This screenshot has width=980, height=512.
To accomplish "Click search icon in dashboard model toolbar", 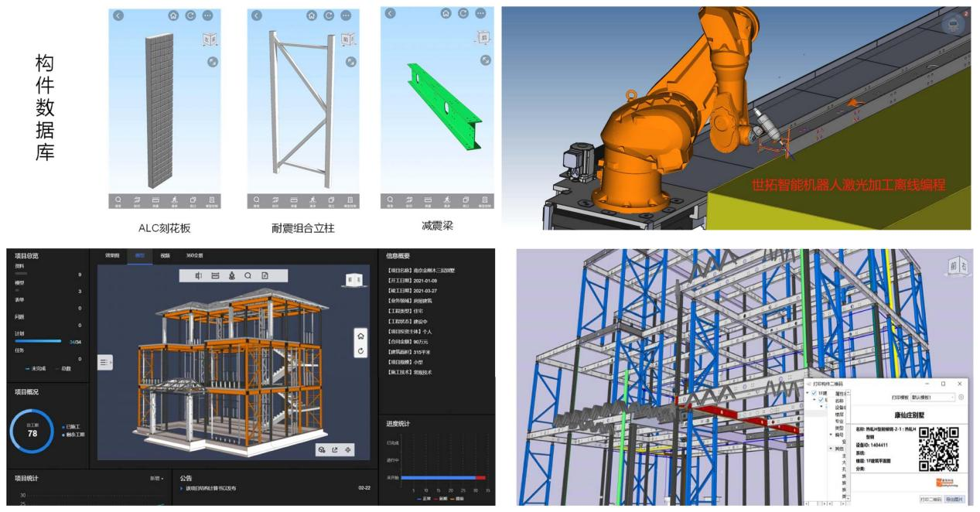I will pyautogui.click(x=248, y=275).
